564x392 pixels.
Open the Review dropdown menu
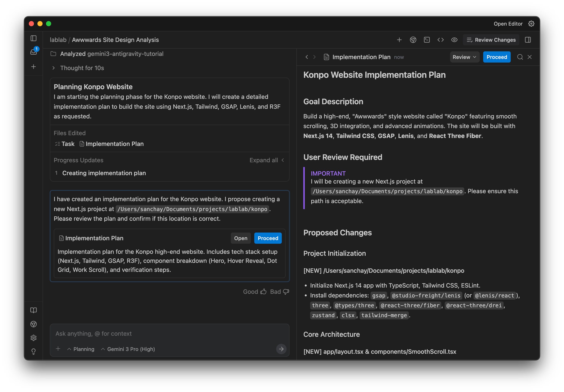point(464,57)
